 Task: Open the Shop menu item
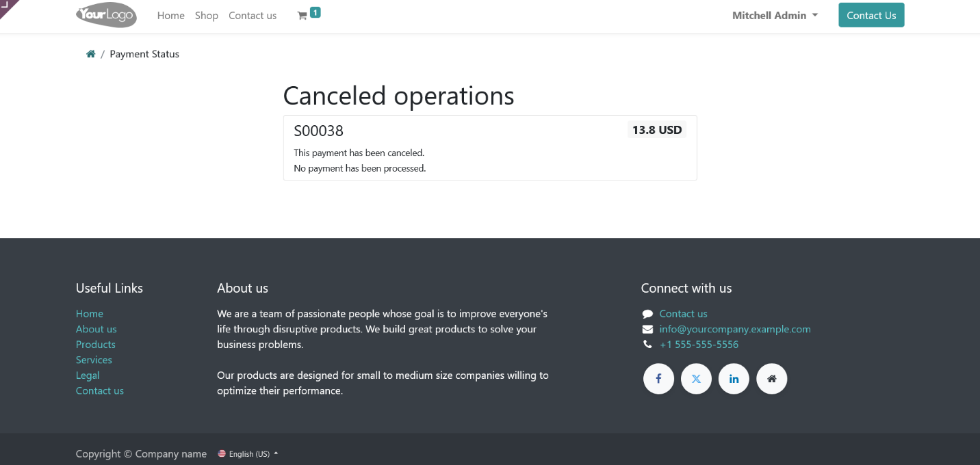[x=206, y=16]
